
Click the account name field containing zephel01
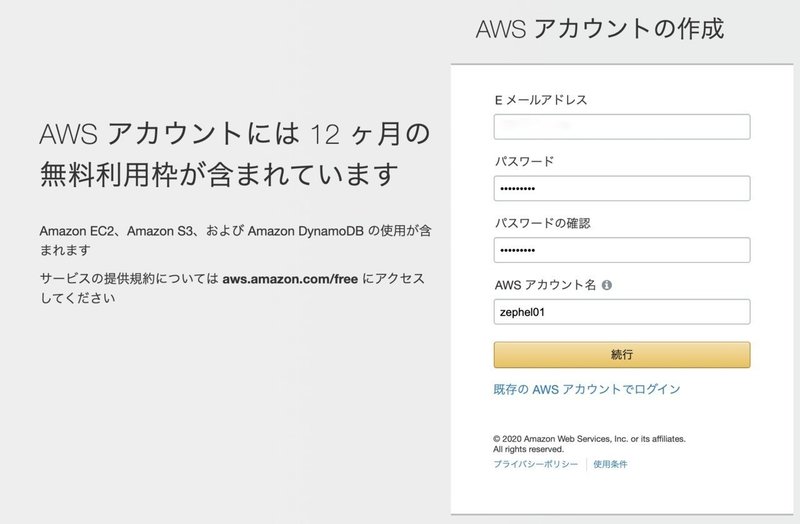click(621, 312)
